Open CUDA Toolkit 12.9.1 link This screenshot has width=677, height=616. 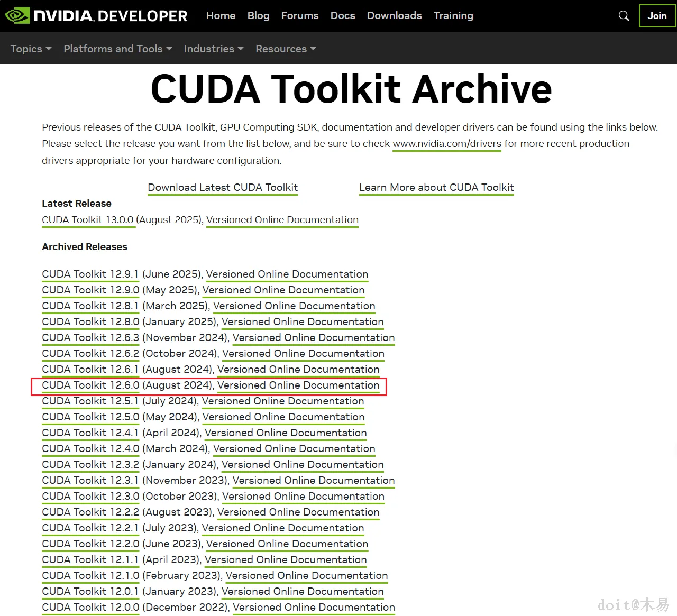coord(90,274)
